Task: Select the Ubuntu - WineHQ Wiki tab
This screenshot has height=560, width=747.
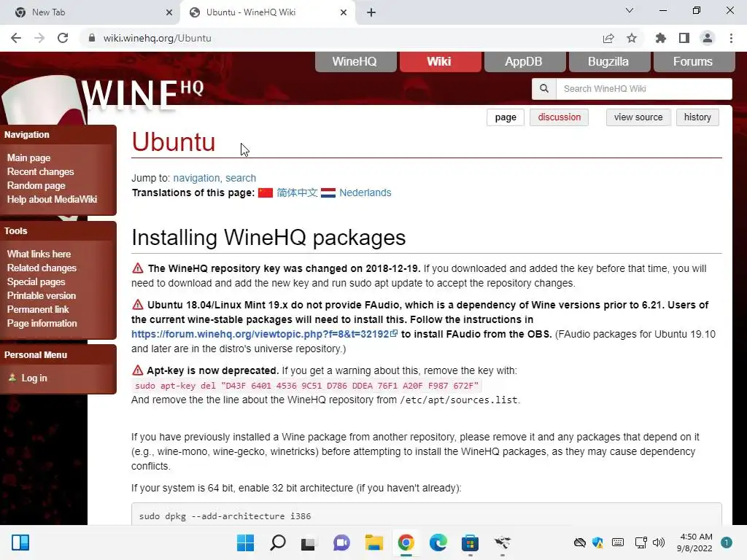Action: [x=268, y=12]
